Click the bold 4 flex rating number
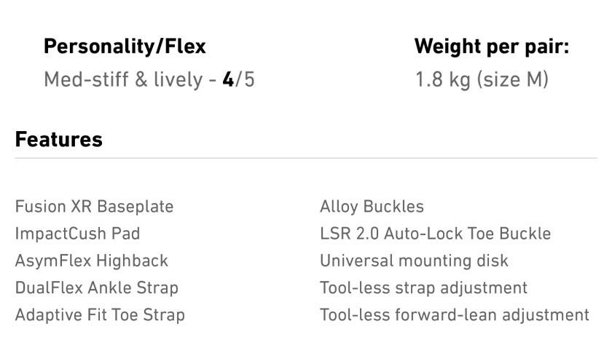Screen dimensions: 612x364 [228, 79]
